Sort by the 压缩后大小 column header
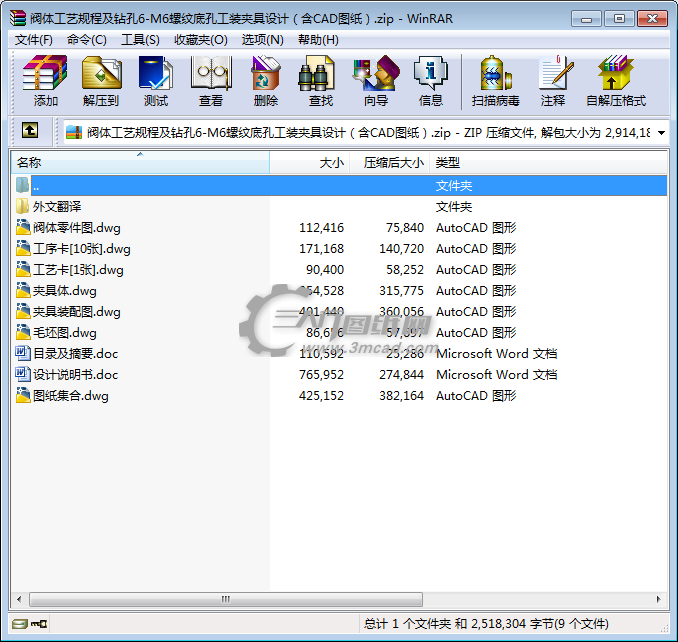The image size is (678, 642). (x=390, y=163)
